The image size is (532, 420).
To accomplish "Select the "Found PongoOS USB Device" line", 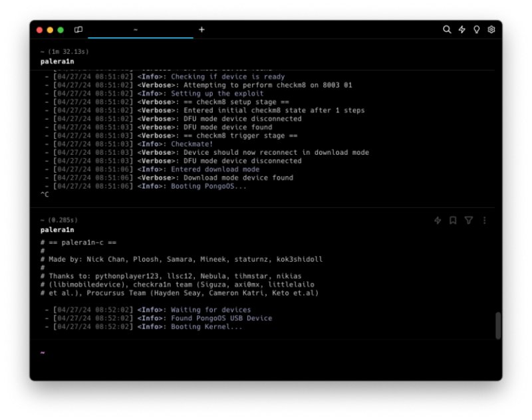I will tap(158, 318).
